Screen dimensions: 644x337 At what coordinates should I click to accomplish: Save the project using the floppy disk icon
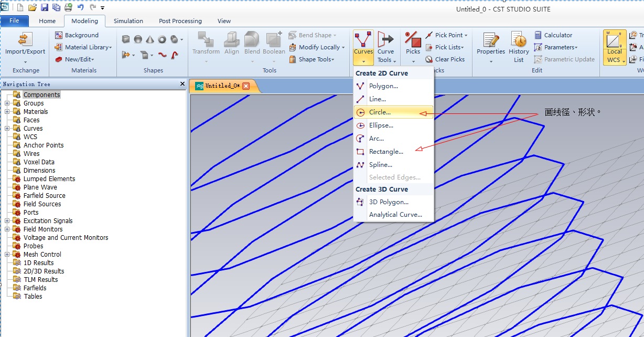point(45,8)
